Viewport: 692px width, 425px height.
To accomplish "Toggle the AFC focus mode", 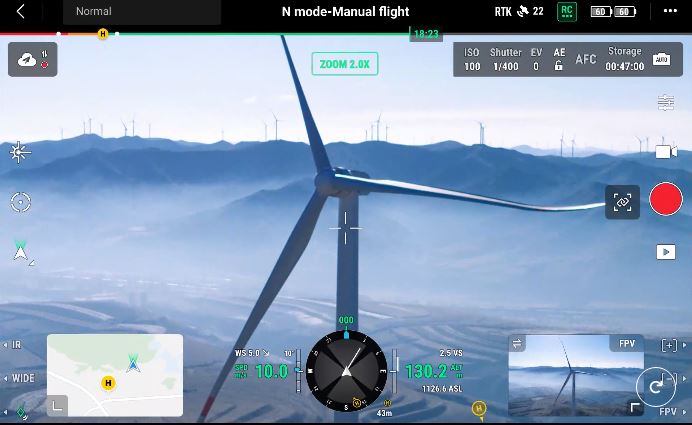I will (586, 60).
